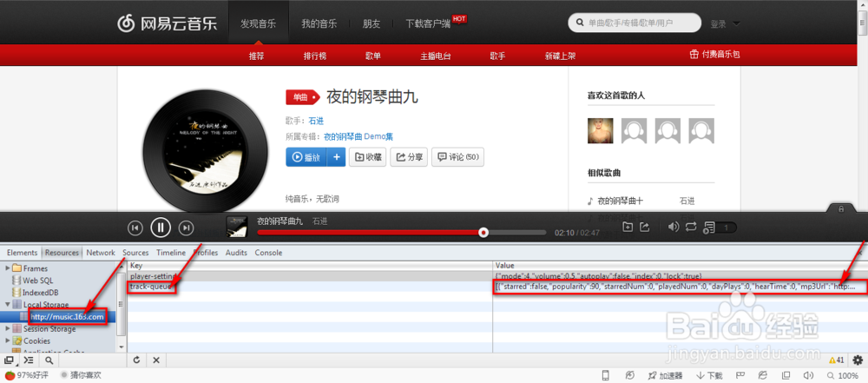Click the NetEase Cloud Music logo
Viewport: 868px width, 383px height.
pyautogui.click(x=168, y=23)
